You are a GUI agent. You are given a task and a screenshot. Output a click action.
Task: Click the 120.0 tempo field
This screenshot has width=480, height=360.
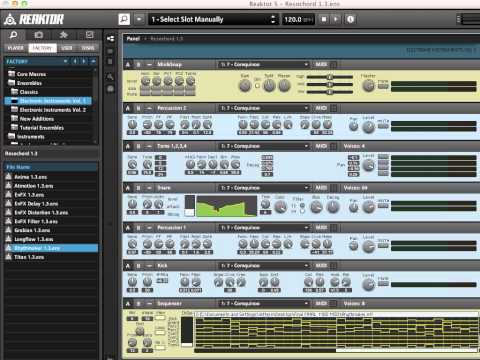pos(298,19)
